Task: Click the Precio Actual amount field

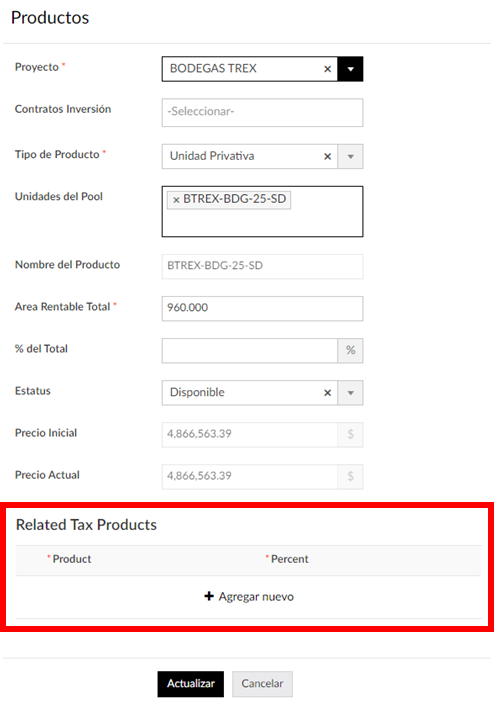Action: click(x=250, y=476)
